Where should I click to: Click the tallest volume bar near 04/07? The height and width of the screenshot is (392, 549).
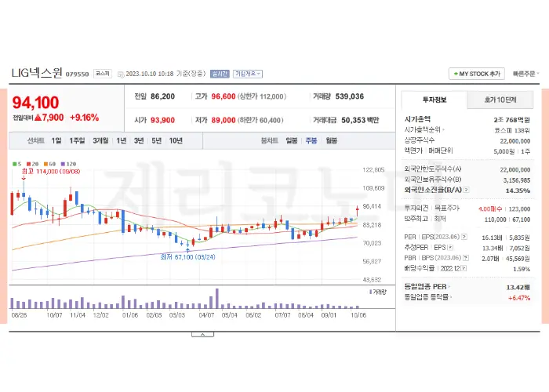coord(217,298)
